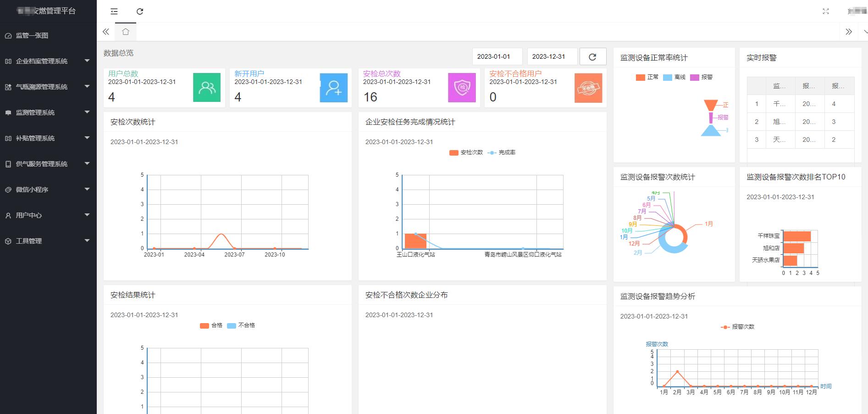868x414 pixels.
Task: Toggle 不合格 legend in inspection results chart
Action: 241,325
